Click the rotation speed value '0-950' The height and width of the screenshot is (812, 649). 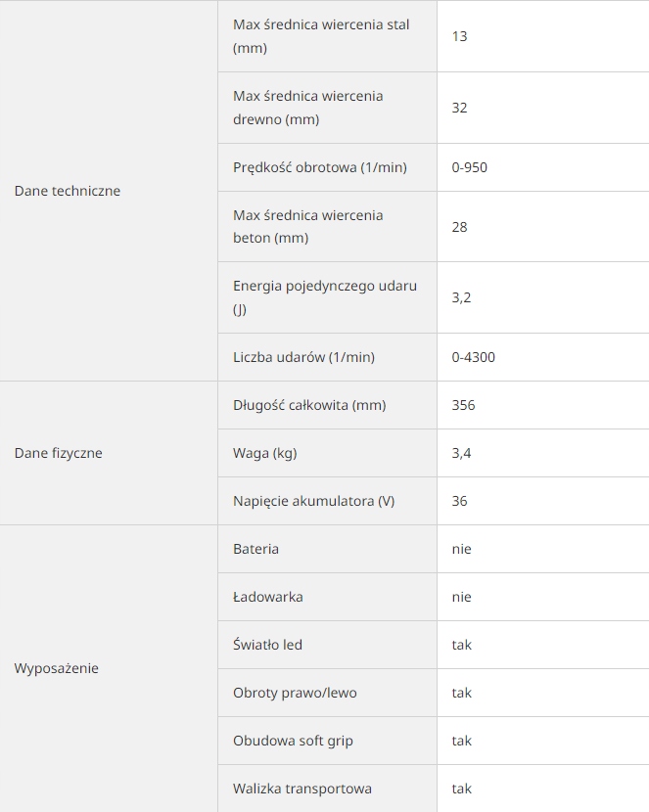click(470, 167)
